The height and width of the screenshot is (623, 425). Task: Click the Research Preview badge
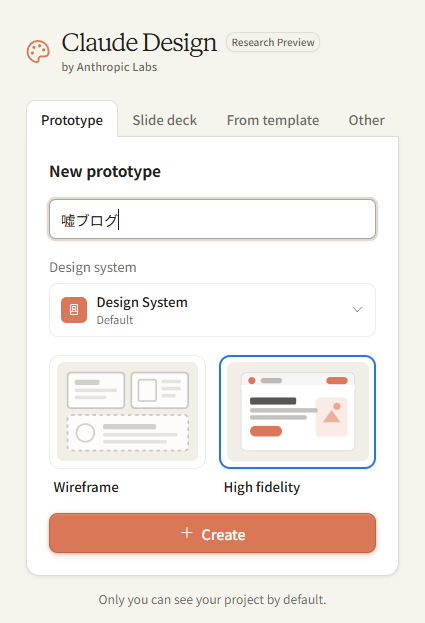(273, 42)
